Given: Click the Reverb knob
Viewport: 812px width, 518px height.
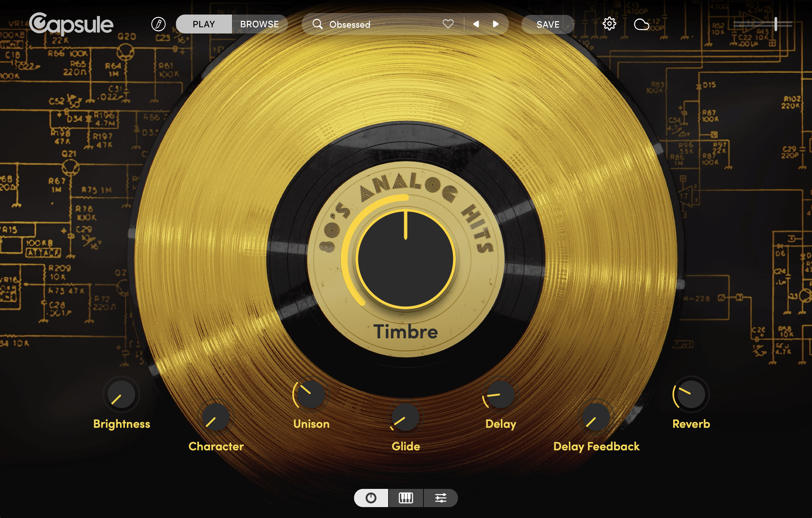Looking at the screenshot, I should 691,395.
